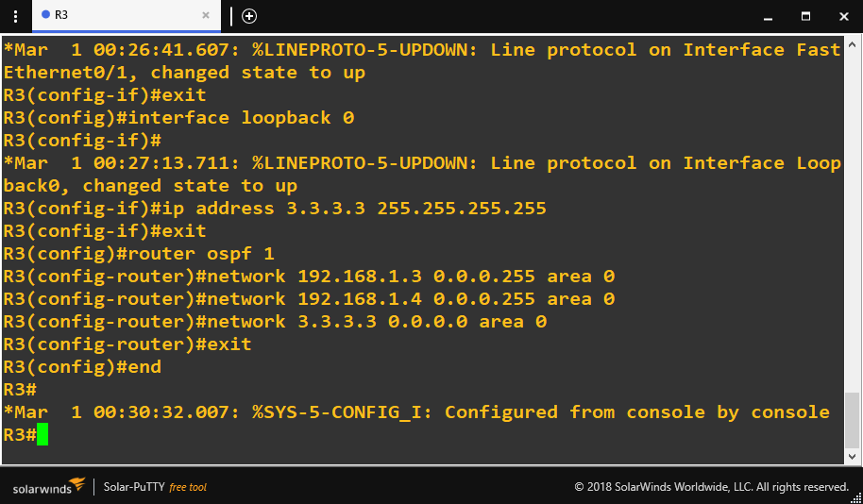Image resolution: width=863 pixels, height=504 pixels.
Task: Click the 'R3(config-router)#exit' line
Action: 127,344
